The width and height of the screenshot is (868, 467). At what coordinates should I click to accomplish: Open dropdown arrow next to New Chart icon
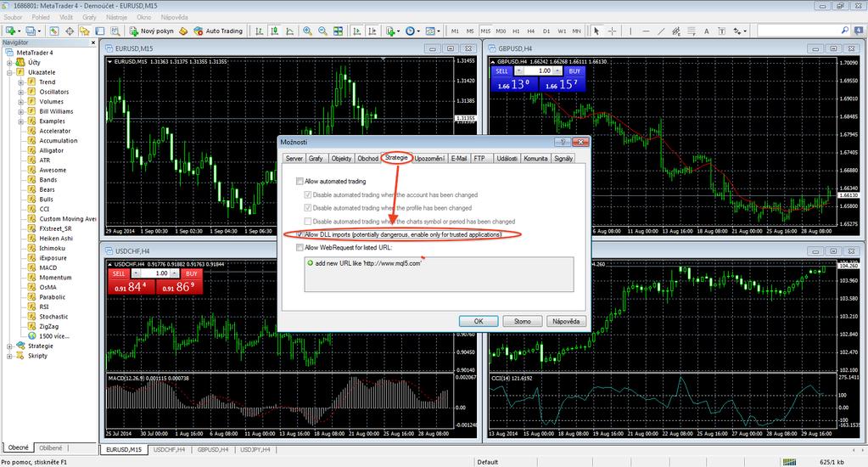tap(19, 31)
